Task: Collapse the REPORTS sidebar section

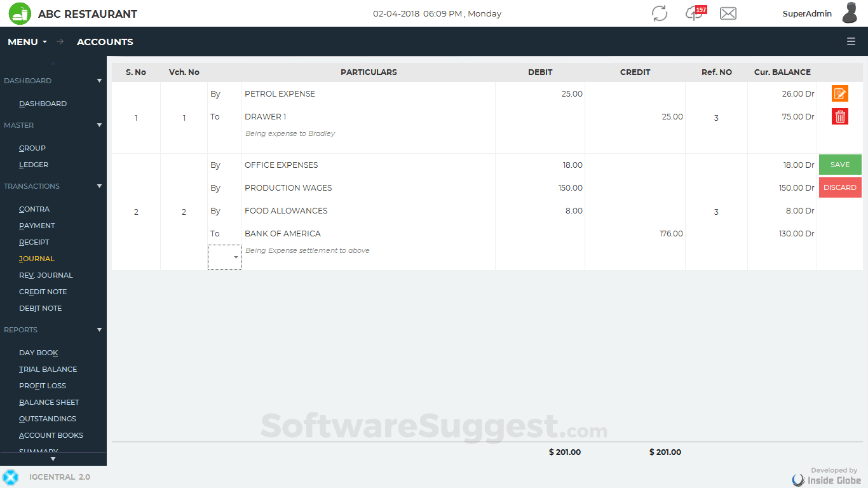Action: [x=98, y=329]
